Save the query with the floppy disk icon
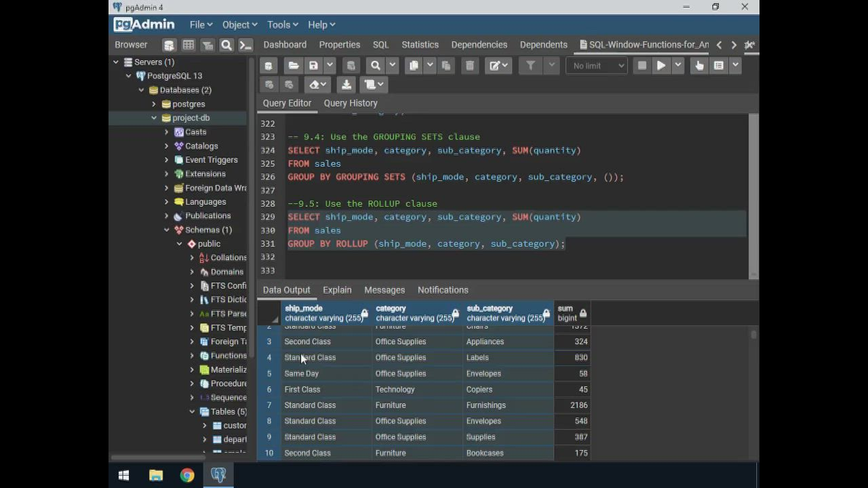Image resolution: width=868 pixels, height=488 pixels. (x=313, y=66)
